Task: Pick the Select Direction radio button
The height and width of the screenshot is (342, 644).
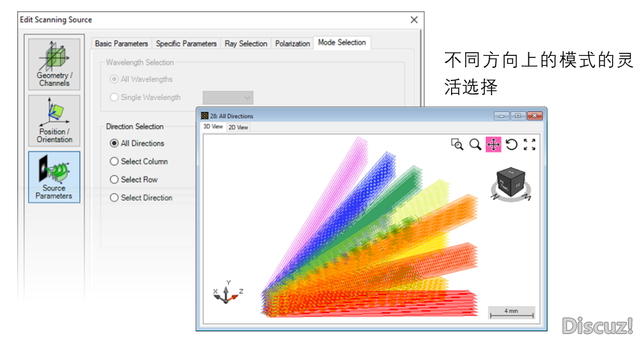Action: pyautogui.click(x=114, y=198)
